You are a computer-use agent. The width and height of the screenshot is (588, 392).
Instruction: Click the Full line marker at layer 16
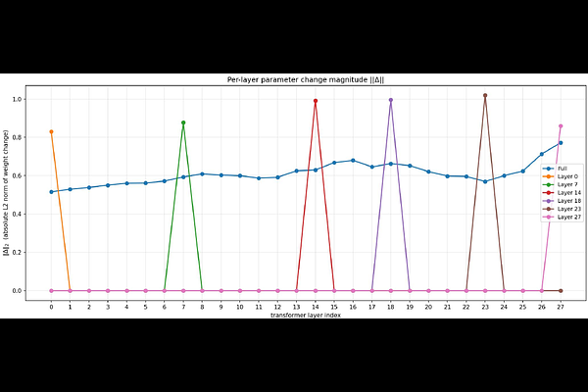click(x=353, y=161)
